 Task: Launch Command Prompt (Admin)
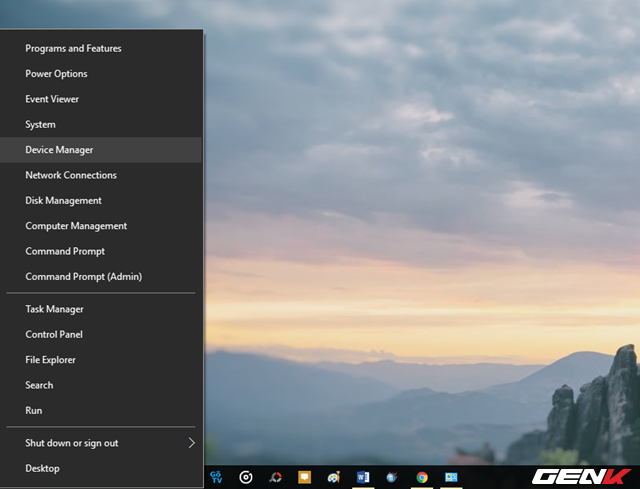point(101,276)
